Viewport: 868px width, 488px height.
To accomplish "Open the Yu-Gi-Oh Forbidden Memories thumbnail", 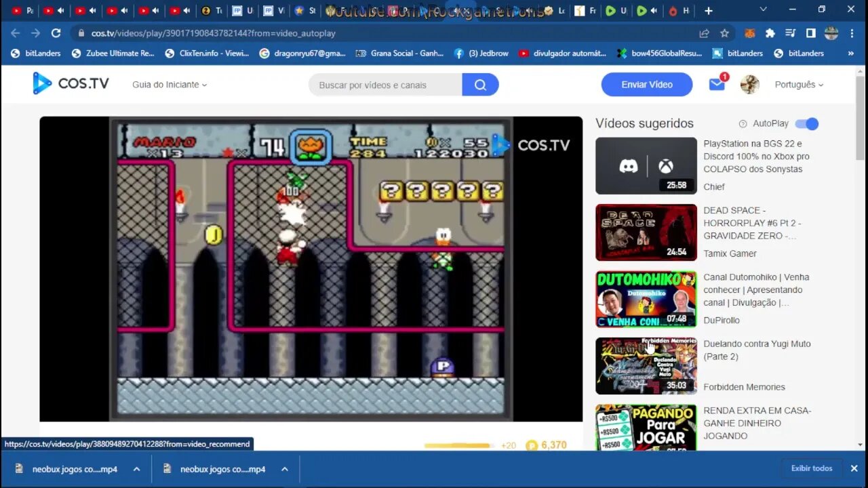I will (x=646, y=366).
